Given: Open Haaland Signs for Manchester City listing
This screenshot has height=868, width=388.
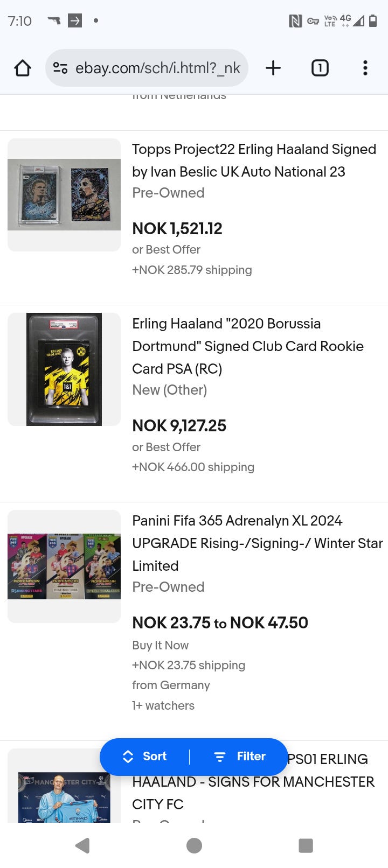Looking at the screenshot, I should [x=253, y=782].
